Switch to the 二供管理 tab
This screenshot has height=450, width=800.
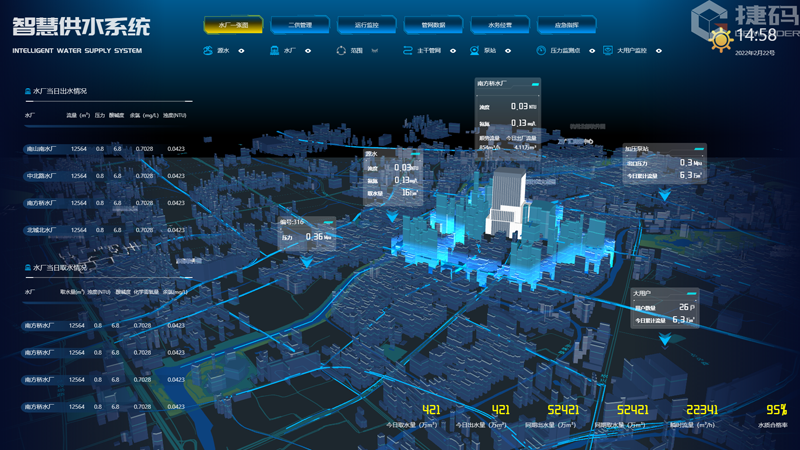click(300, 25)
